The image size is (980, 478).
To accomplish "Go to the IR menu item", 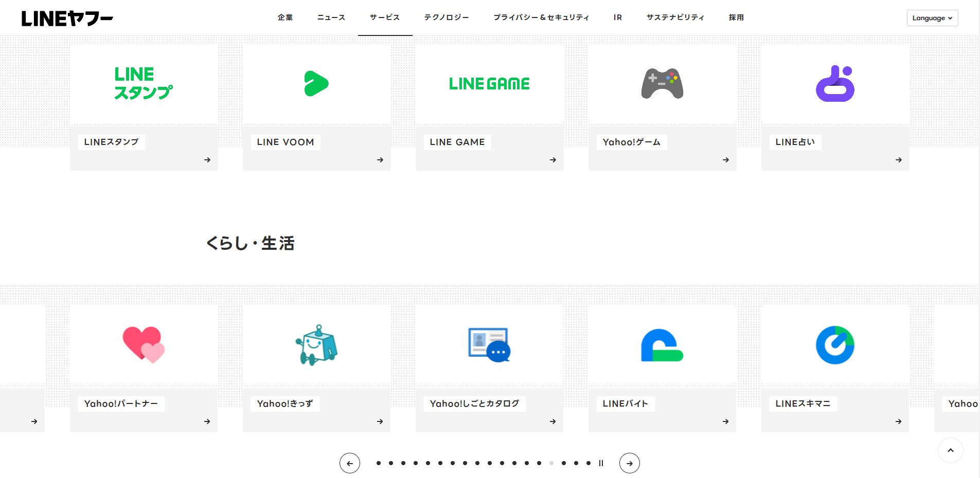I will 618,17.
